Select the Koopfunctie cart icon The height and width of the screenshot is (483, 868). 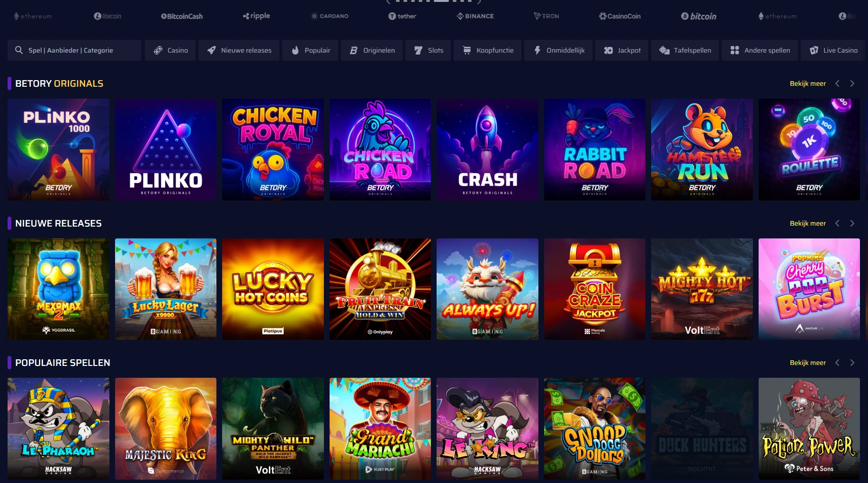point(467,50)
